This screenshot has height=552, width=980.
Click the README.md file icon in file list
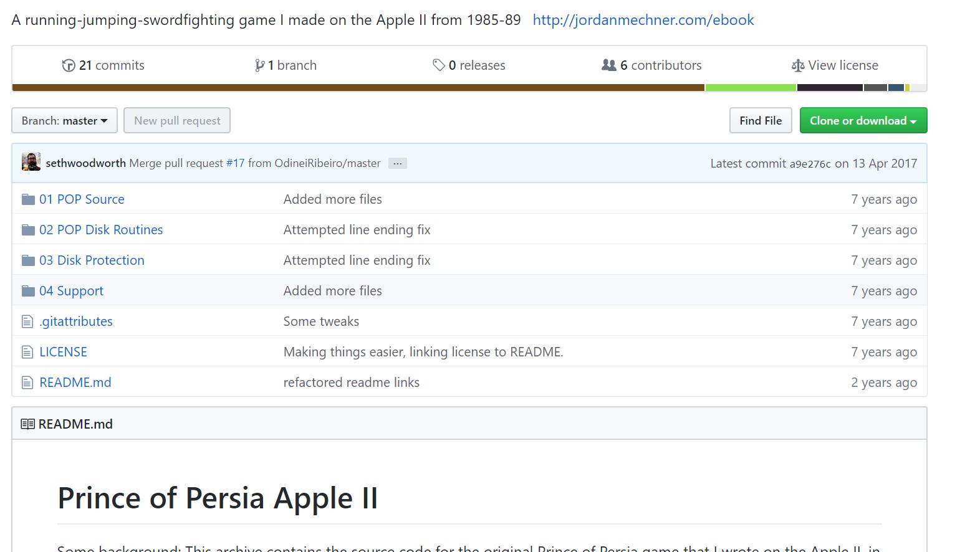[27, 383]
